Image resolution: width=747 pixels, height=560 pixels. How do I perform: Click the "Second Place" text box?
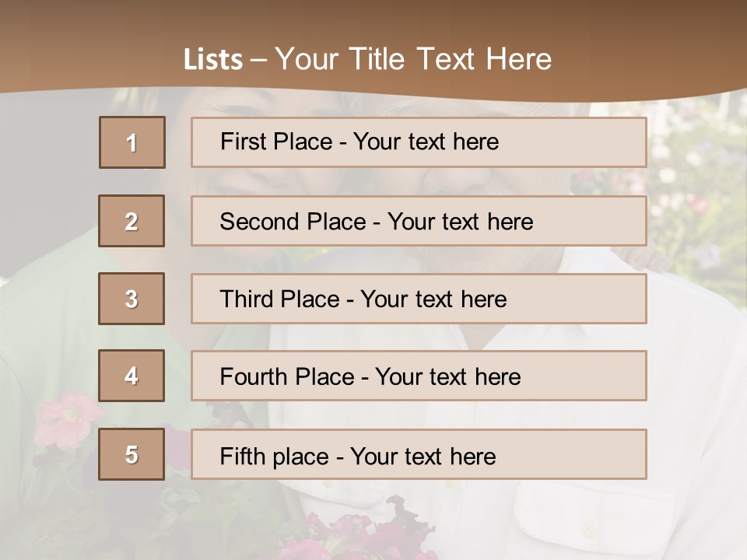pyautogui.click(x=419, y=221)
